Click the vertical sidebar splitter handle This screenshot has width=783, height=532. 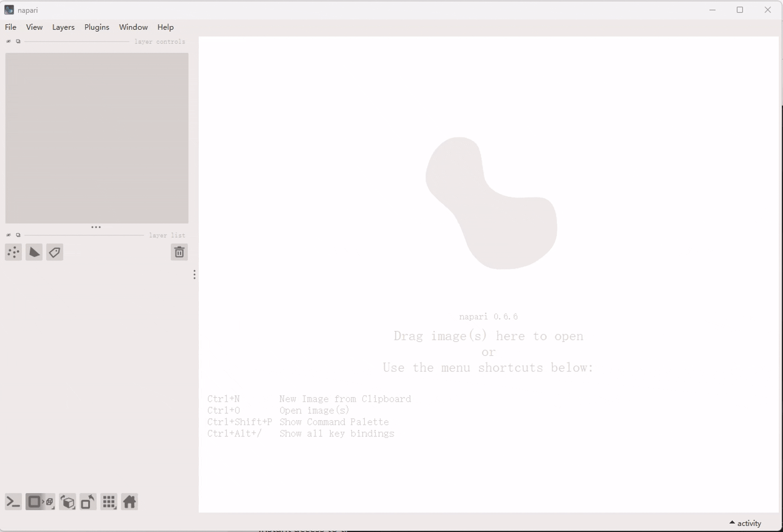tap(194, 275)
